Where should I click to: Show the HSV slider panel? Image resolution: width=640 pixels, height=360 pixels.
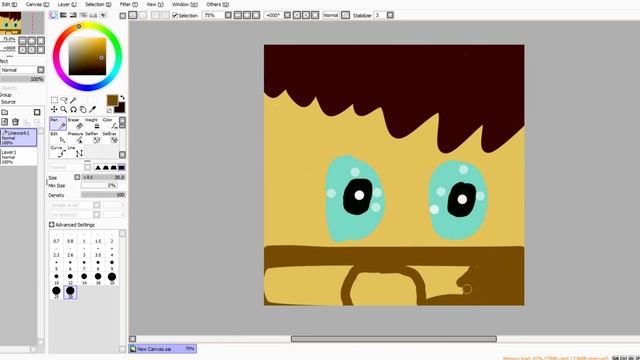(73, 15)
